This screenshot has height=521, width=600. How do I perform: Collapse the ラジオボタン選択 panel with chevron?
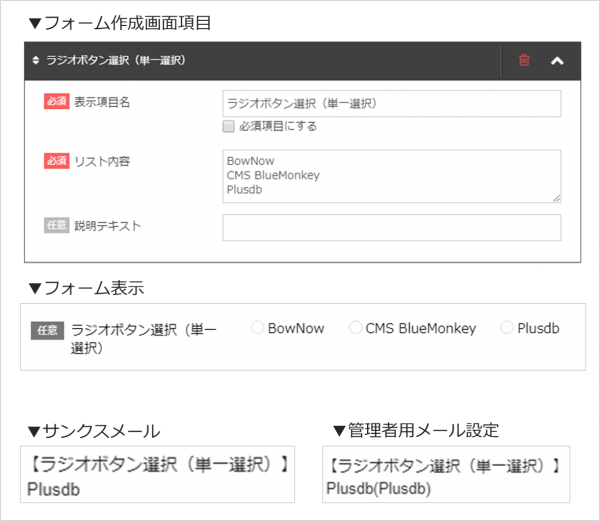point(557,60)
